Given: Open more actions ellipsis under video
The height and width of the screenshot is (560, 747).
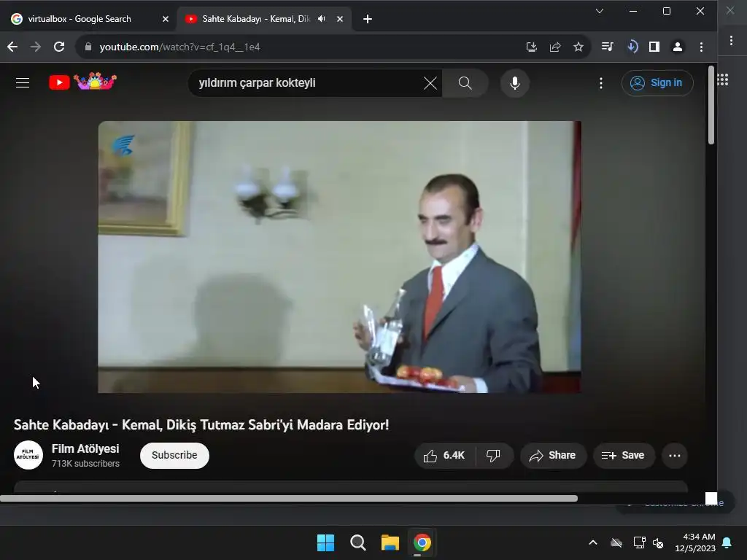Looking at the screenshot, I should pyautogui.click(x=675, y=456).
